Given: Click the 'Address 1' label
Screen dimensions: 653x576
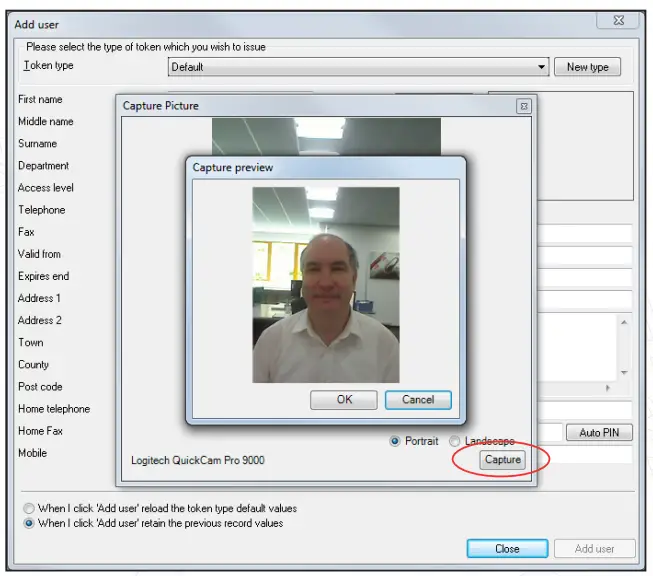Looking at the screenshot, I should coord(39,298).
